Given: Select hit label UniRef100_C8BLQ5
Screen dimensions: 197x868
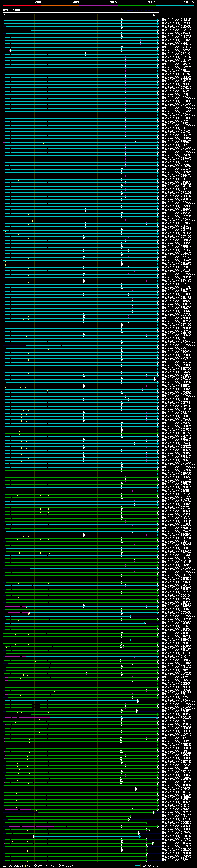Looking at the screenshot, I should click(177, 521).
